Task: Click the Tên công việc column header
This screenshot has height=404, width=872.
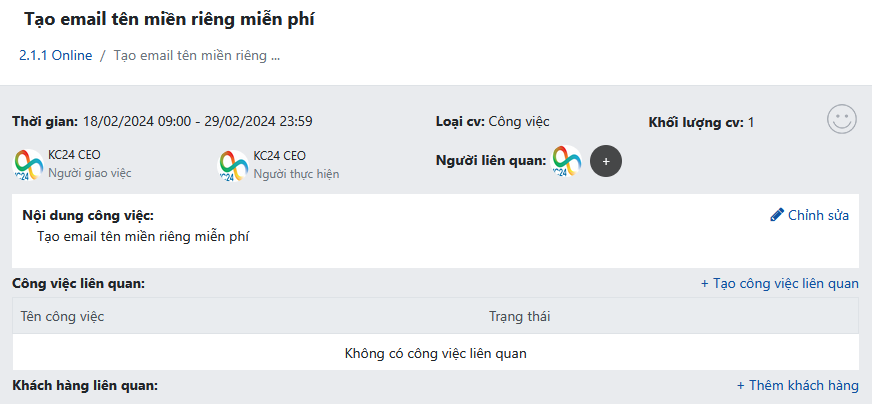Action: (x=62, y=317)
